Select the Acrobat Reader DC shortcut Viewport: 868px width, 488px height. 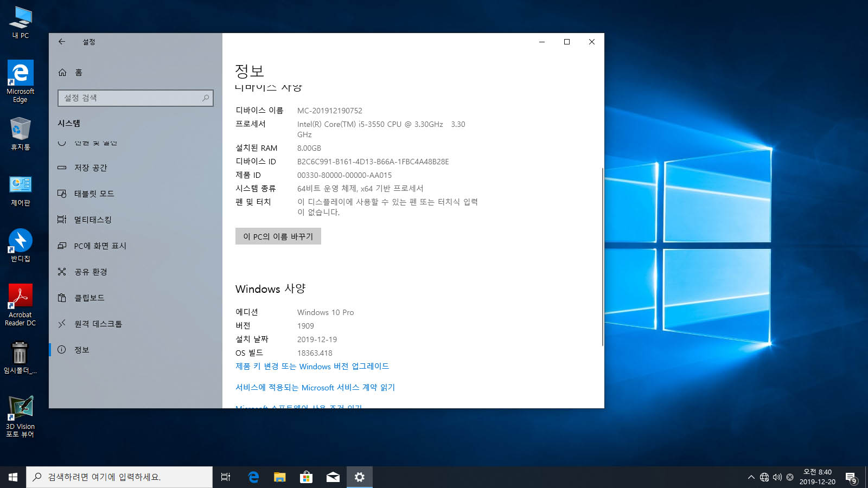[21, 305]
